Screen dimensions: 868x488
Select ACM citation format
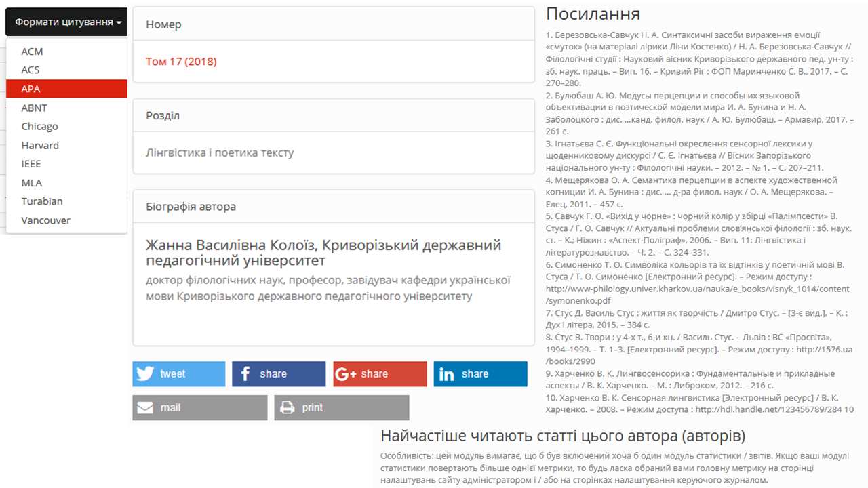[32, 52]
